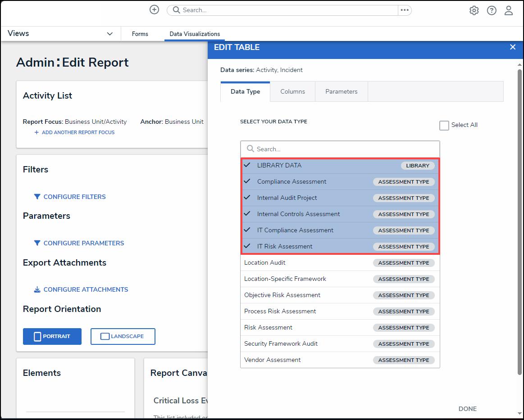Open the settings gear icon
524x420 pixels.
(x=474, y=10)
